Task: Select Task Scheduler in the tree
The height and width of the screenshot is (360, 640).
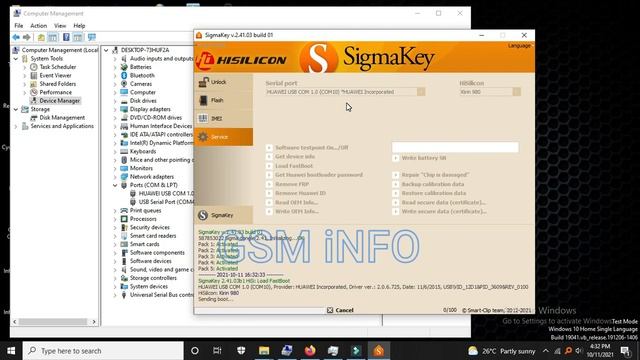Action: pyautogui.click(x=58, y=67)
